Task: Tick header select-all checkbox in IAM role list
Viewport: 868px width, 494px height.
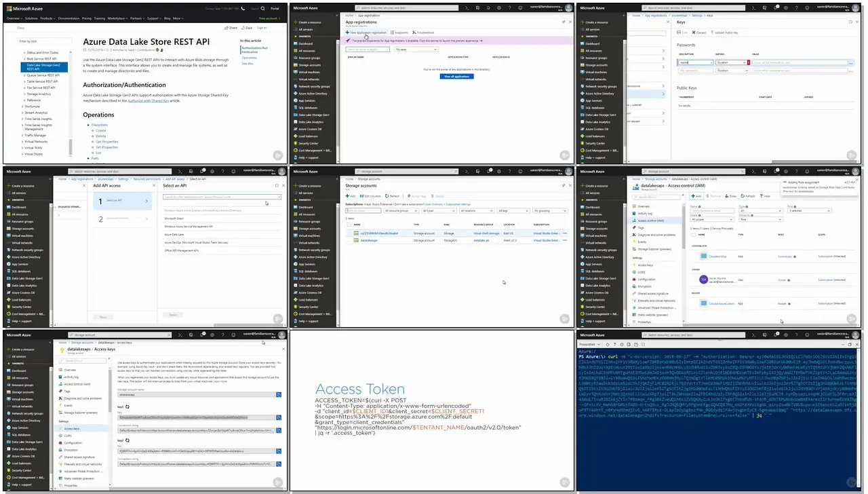Action: [694, 235]
